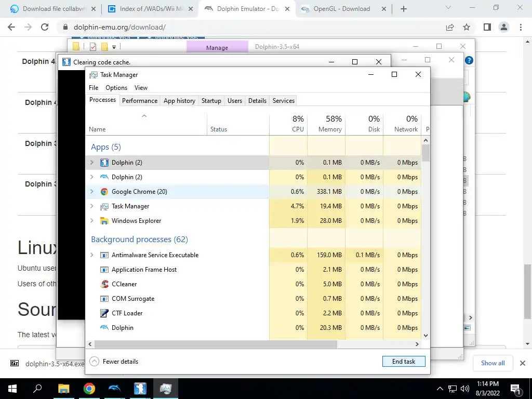Image resolution: width=532 pixels, height=399 pixels.
Task: Switch to the Startup tab
Action: (211, 101)
